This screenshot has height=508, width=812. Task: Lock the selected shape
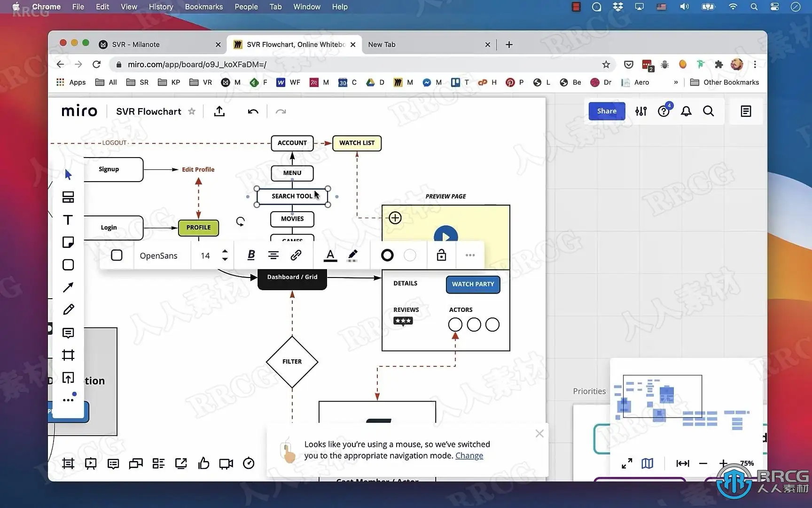(x=441, y=255)
